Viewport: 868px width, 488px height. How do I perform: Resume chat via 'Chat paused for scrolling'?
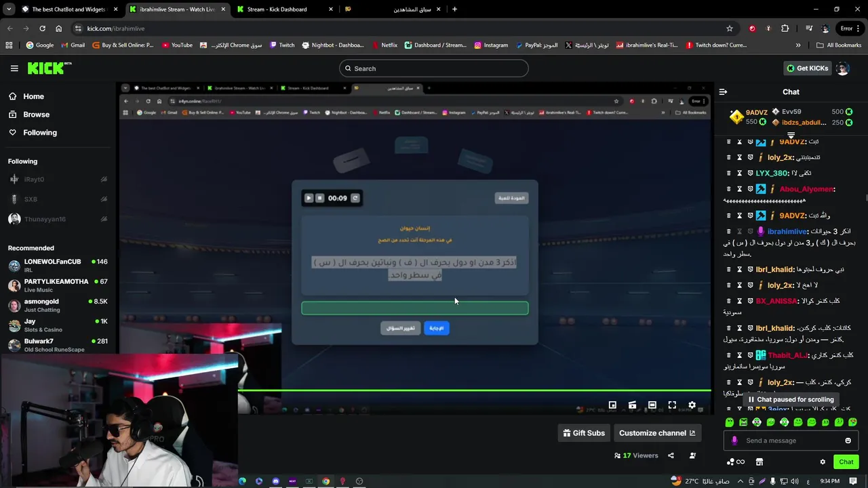coord(791,400)
